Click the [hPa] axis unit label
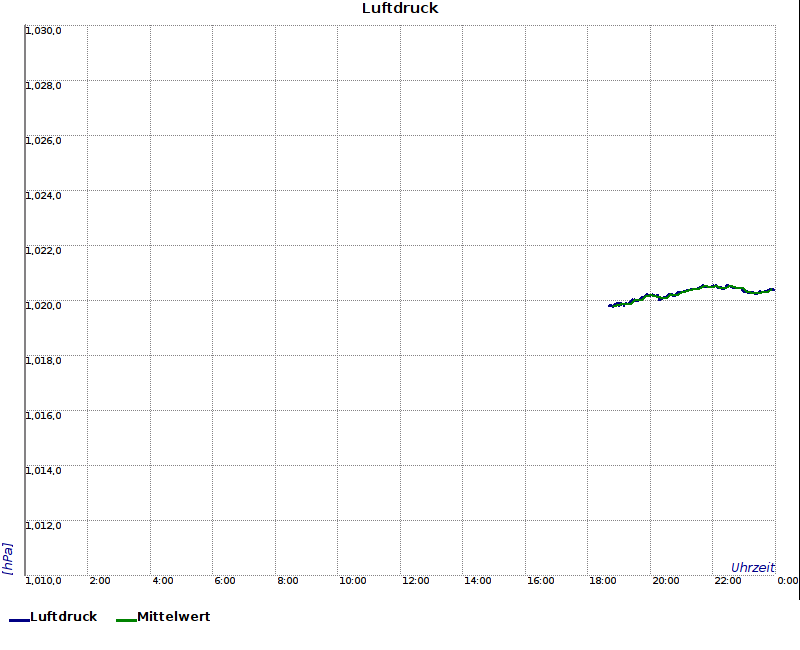This screenshot has height=650, width=800. click(x=8, y=559)
